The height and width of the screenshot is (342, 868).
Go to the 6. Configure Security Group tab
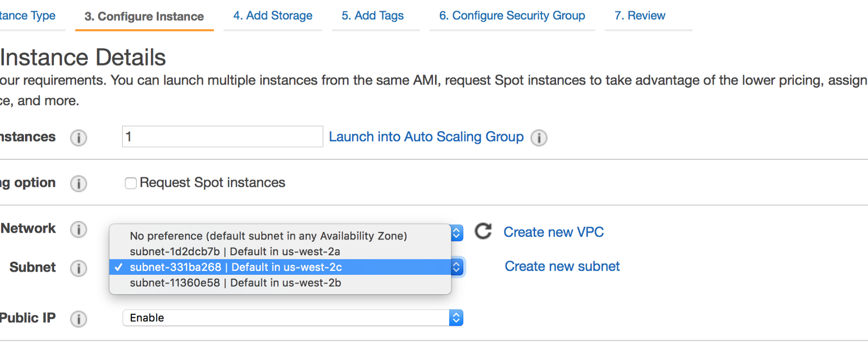pos(512,16)
